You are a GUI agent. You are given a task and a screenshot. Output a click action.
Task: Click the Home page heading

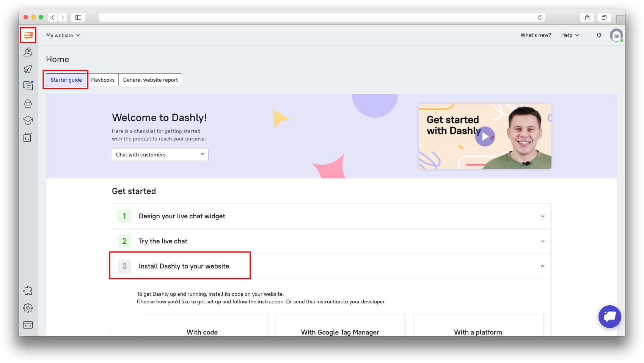click(58, 60)
